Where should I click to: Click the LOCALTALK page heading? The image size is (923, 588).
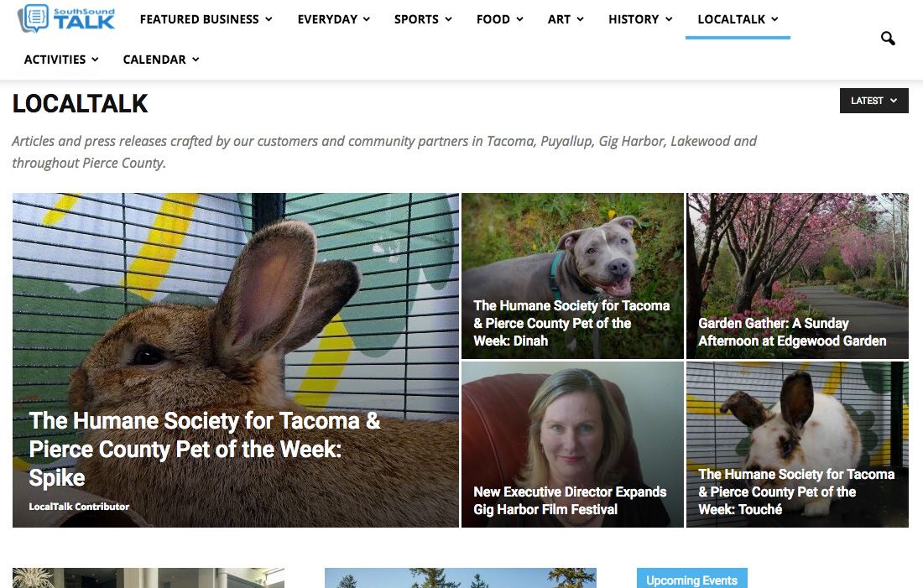[80, 103]
